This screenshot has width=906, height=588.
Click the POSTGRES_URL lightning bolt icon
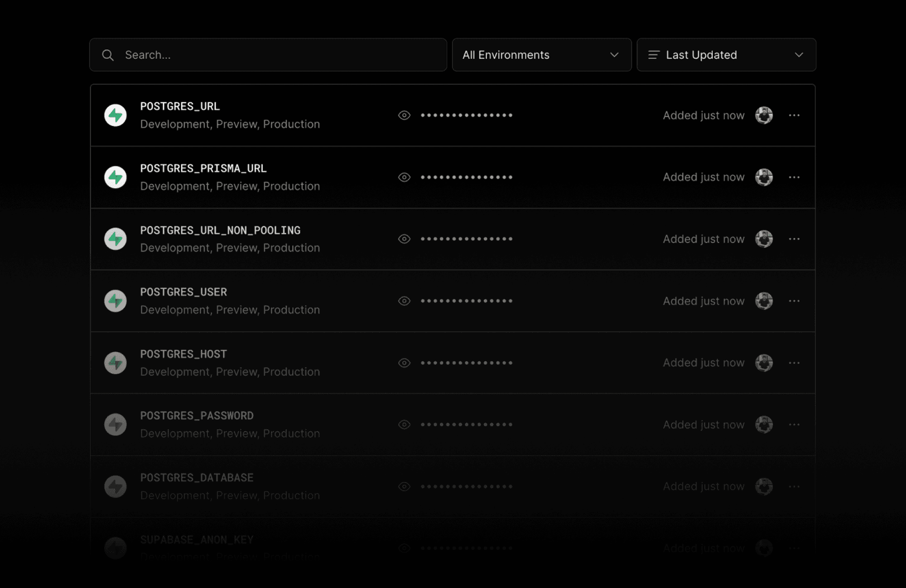116,115
